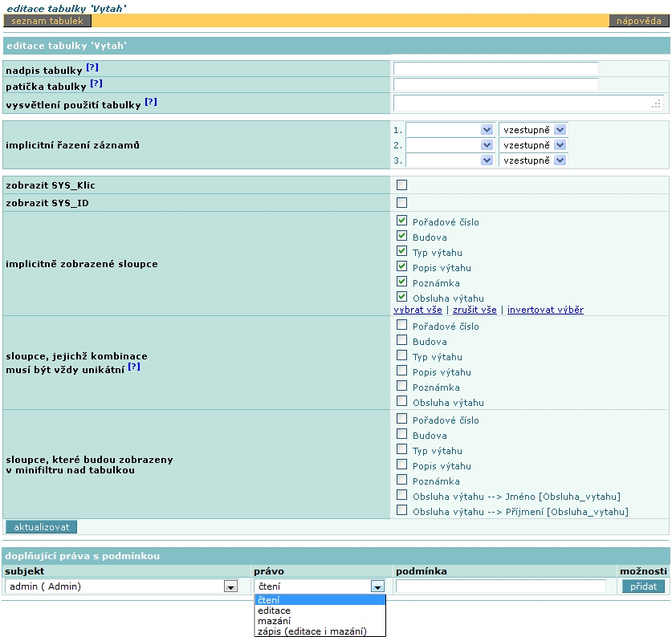Click 'invertovat výběr' link
The width and height of the screenshot is (672, 637).
tap(545, 310)
